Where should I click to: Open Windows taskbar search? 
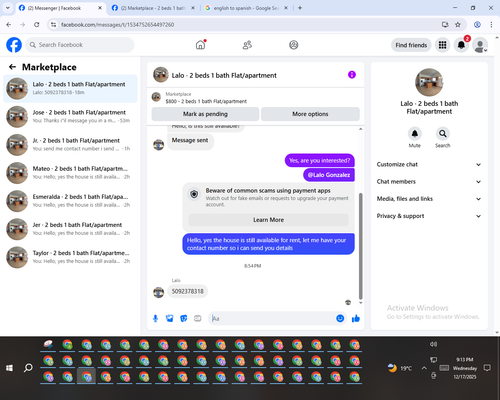point(28,368)
